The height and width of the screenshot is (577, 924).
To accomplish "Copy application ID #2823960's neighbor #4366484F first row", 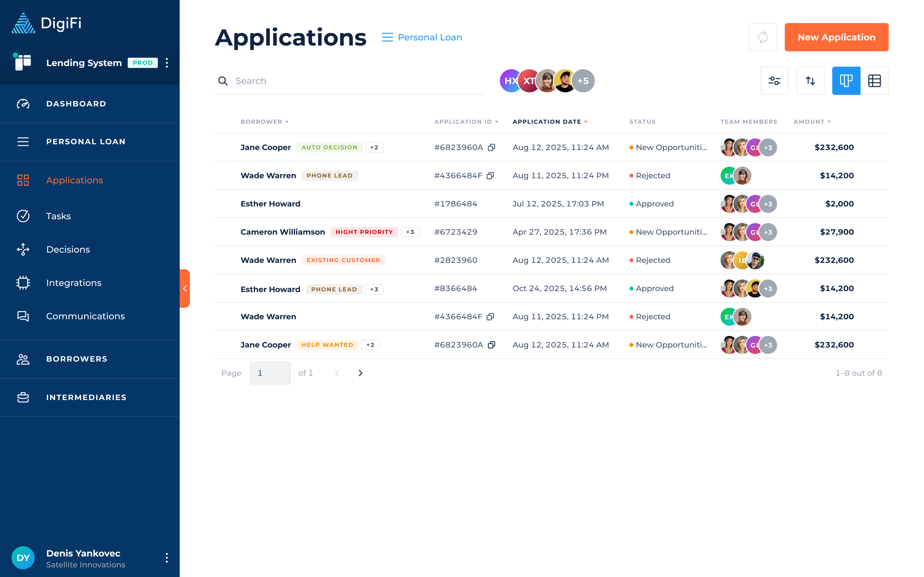I will (x=490, y=176).
